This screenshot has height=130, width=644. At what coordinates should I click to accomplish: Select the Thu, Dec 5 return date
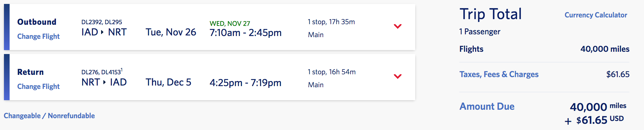pos(168,82)
